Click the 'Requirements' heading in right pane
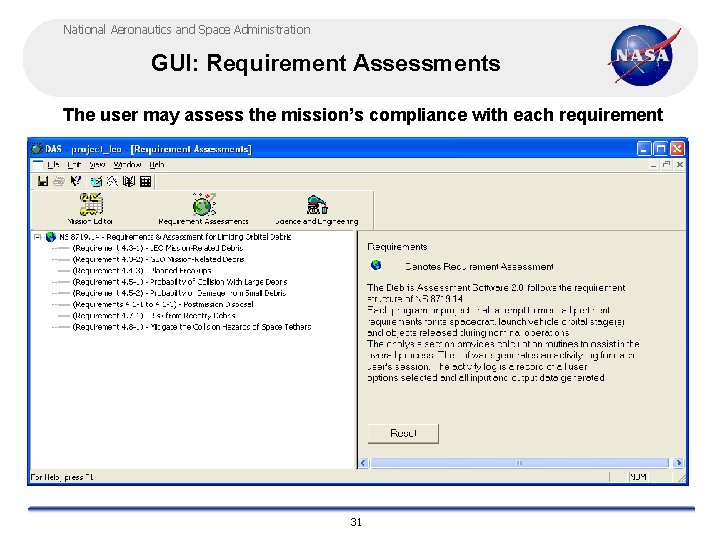 click(397, 247)
